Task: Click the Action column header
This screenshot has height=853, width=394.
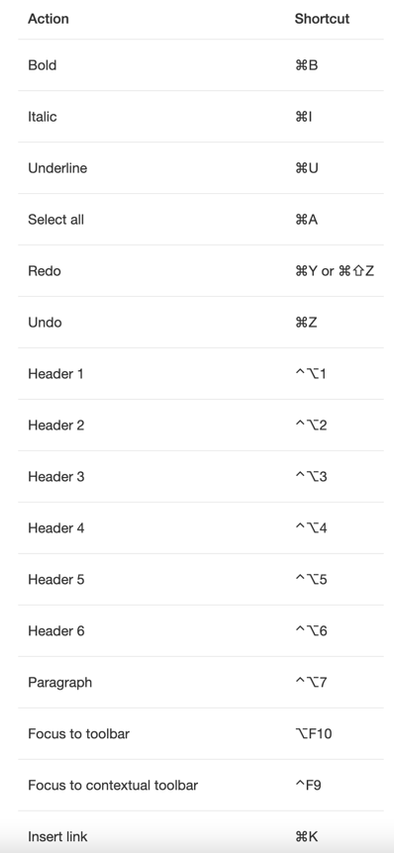Action: [48, 18]
